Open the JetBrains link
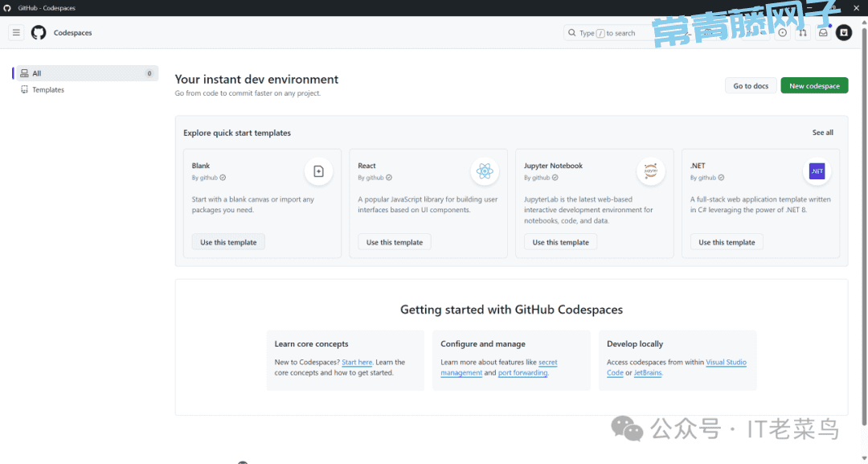Screen dimensions: 868x464 pos(648,372)
